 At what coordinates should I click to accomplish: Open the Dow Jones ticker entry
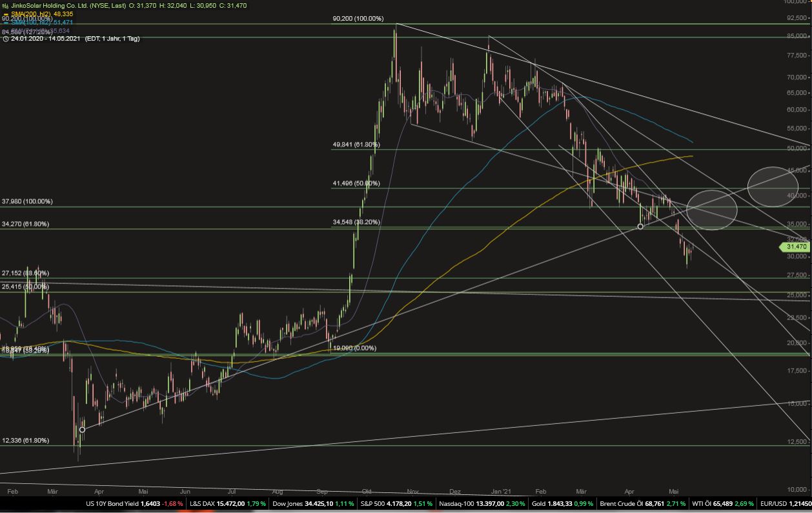312,503
